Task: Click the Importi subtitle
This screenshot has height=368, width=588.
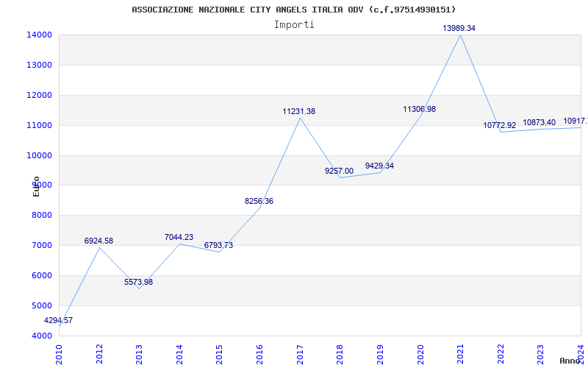Action: pos(294,25)
